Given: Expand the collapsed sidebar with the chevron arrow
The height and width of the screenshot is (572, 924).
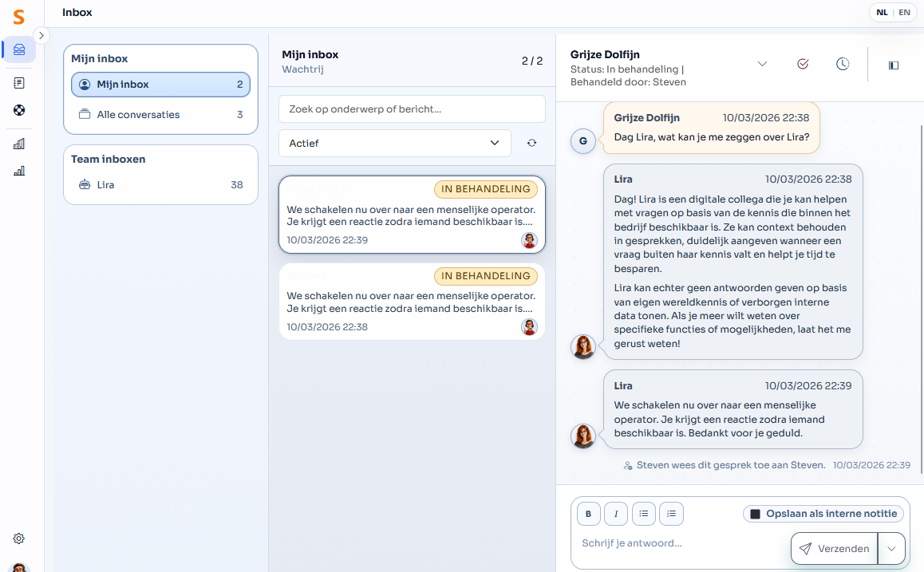Looking at the screenshot, I should click(41, 35).
